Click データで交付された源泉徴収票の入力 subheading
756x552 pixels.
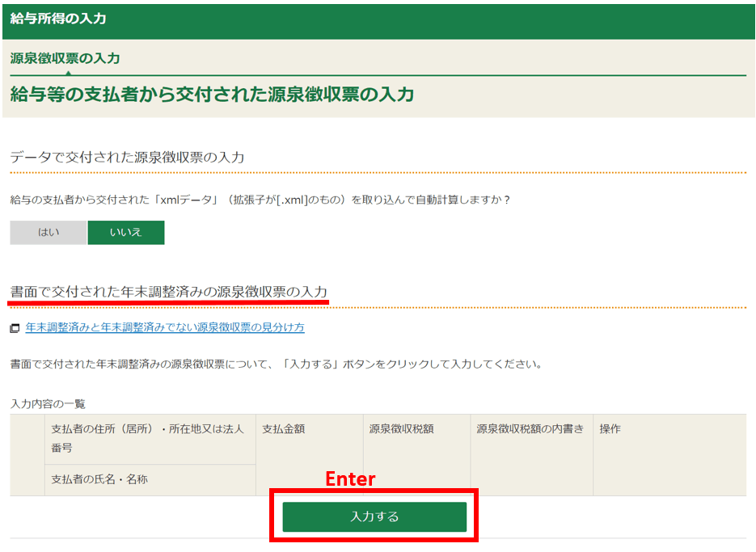[127, 157]
